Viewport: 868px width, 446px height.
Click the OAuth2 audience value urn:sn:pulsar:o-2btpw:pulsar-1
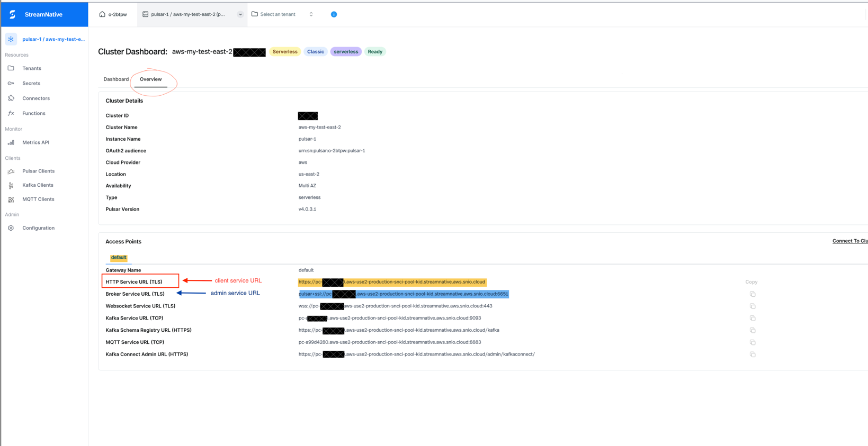click(332, 151)
